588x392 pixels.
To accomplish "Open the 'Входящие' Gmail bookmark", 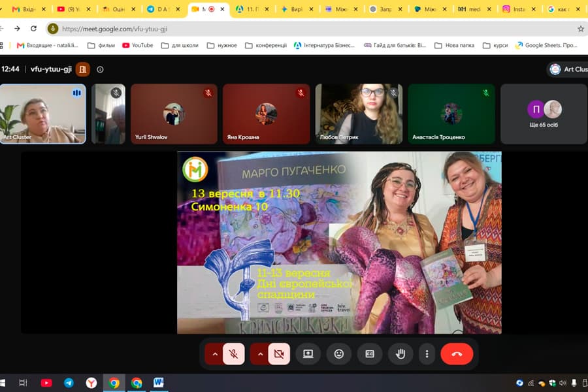I will [48, 45].
